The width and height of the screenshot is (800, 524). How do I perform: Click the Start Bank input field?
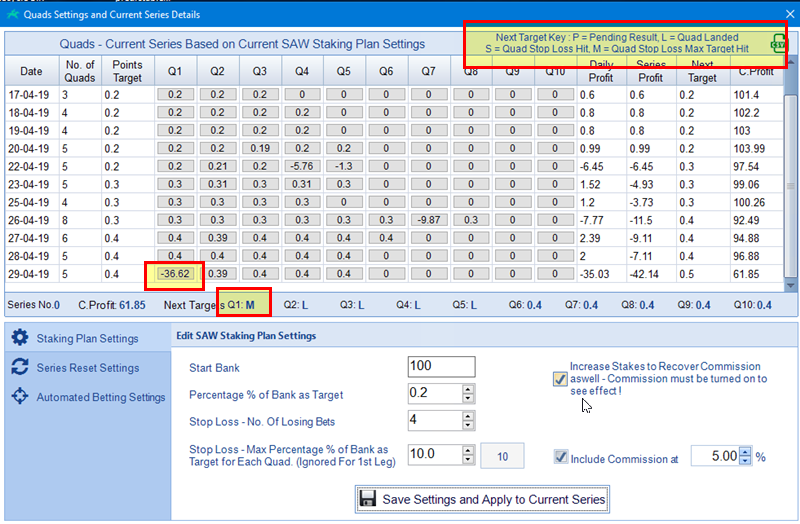tap(441, 366)
